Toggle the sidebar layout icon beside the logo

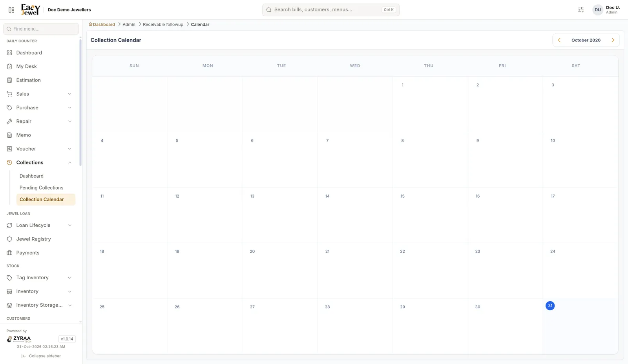(11, 10)
